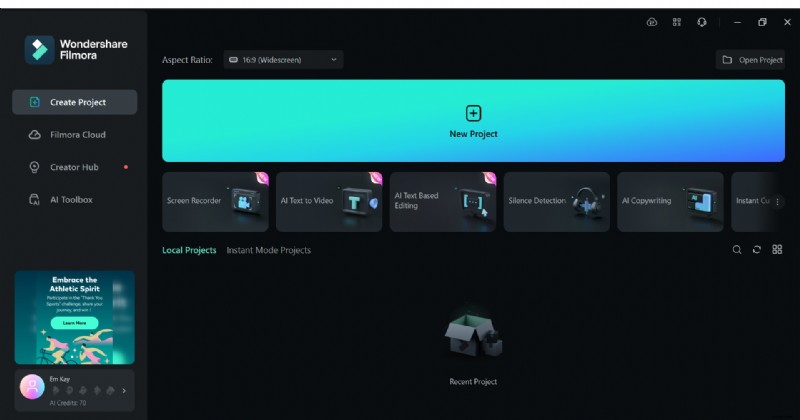Open the Silence Detection tool
This screenshot has width=800, height=420.
[557, 202]
